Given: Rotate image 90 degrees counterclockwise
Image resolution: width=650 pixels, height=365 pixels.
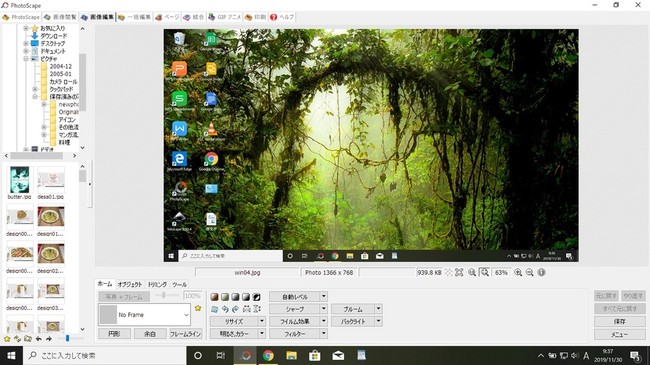Looking at the screenshot, I should tap(225, 309).
